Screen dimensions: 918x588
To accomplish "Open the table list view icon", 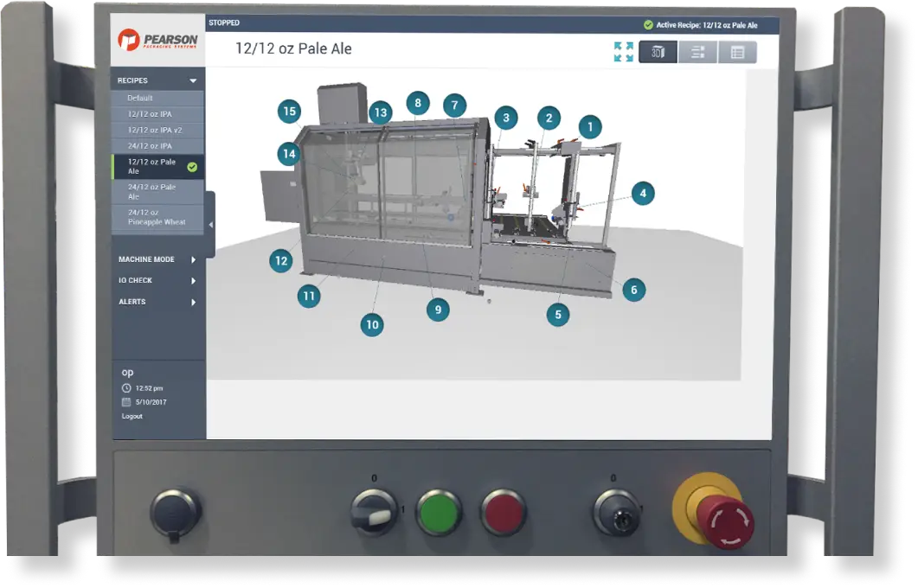I will (737, 52).
